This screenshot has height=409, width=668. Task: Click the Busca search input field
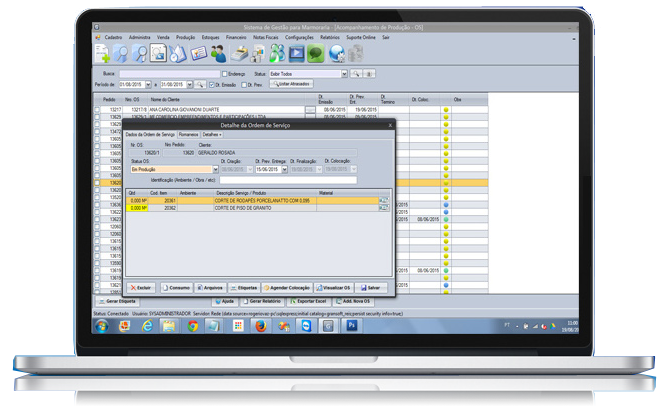pos(168,74)
